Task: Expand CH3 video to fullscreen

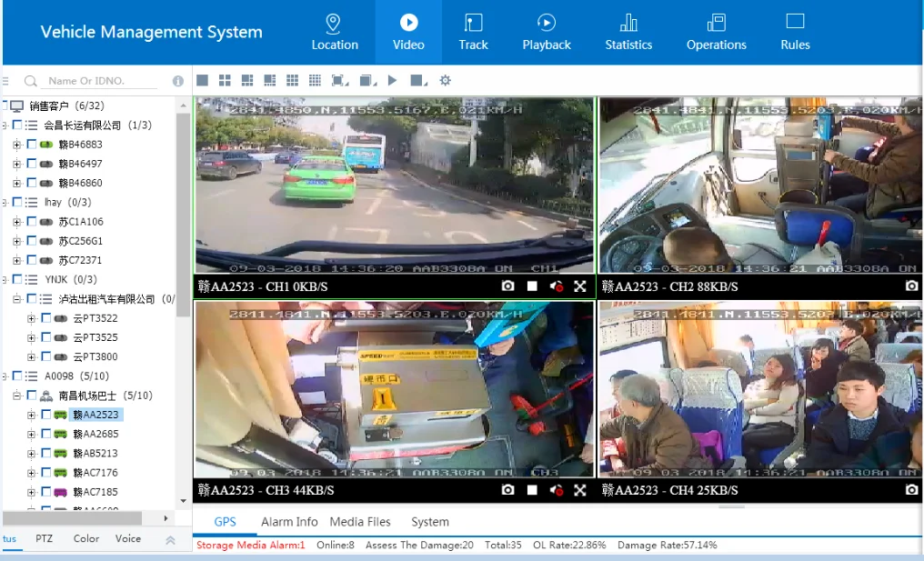Action: (580, 491)
